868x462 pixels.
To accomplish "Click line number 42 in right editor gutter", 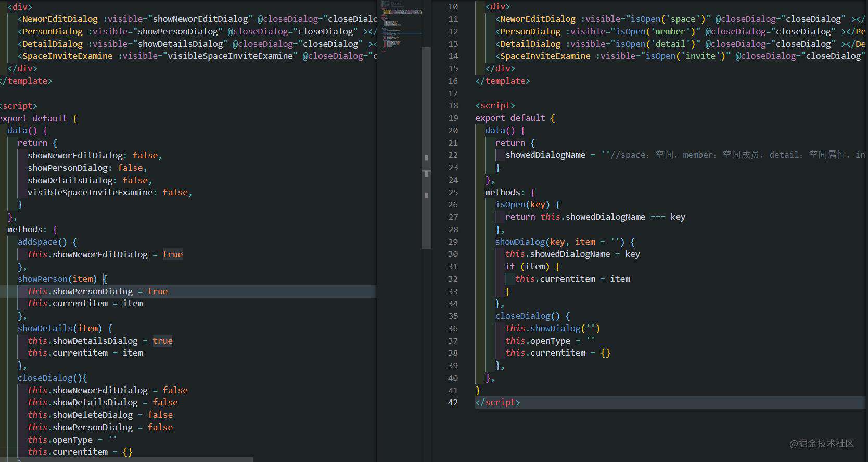I will click(453, 403).
